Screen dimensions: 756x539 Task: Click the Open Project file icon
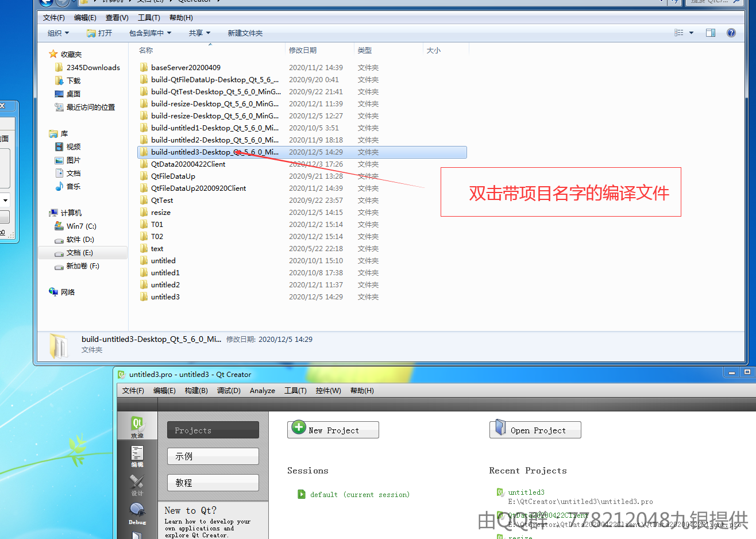[x=500, y=428]
